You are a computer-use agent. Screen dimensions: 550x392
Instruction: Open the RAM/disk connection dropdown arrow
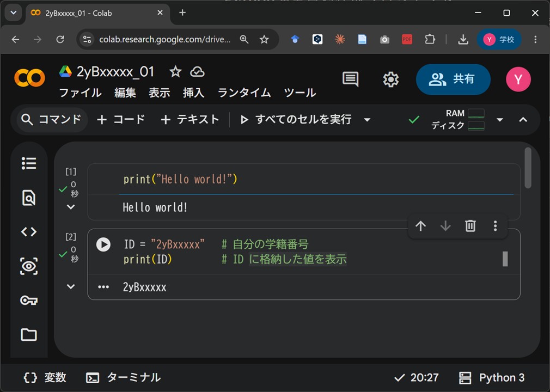[x=500, y=120]
